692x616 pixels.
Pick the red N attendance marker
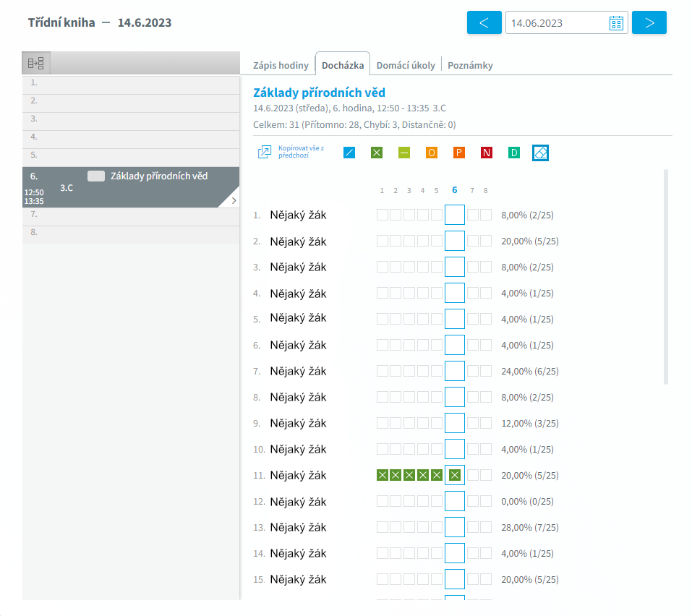coord(486,153)
